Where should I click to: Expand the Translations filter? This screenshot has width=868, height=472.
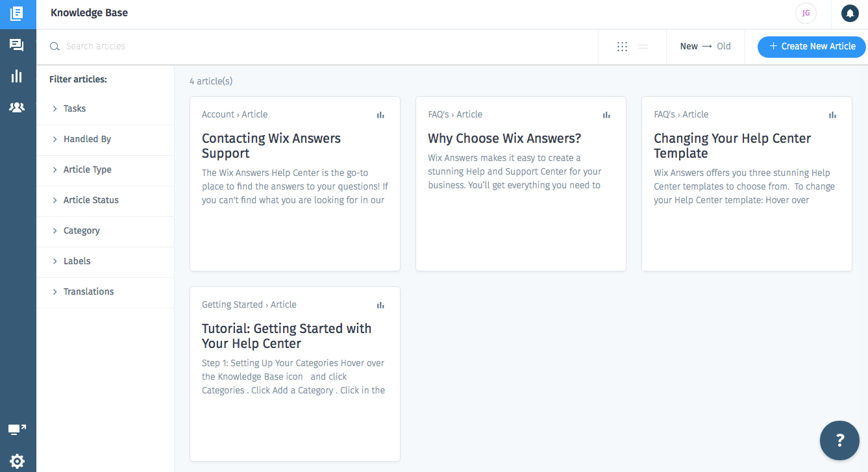click(x=105, y=292)
